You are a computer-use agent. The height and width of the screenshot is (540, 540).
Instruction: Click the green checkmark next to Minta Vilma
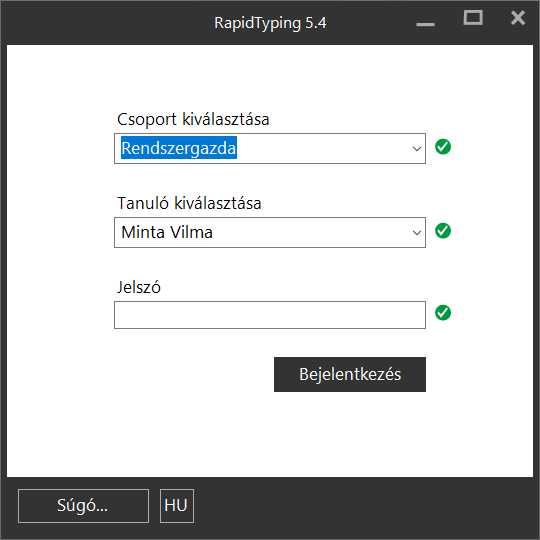(443, 231)
